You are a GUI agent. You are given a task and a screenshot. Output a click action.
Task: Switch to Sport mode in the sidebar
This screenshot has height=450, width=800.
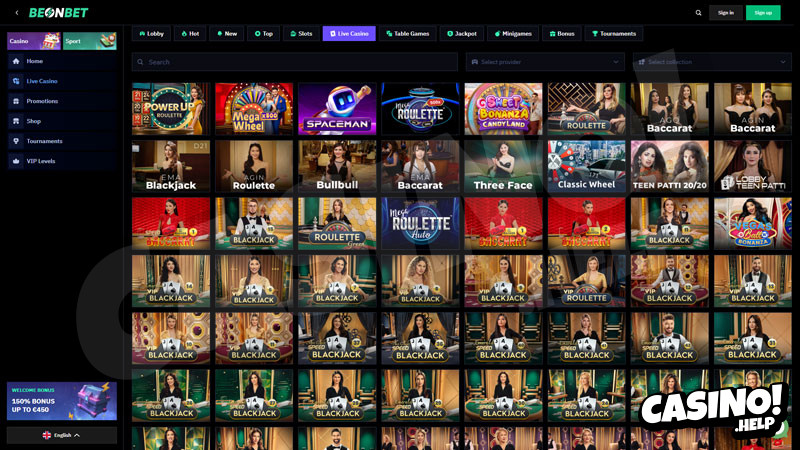90,41
